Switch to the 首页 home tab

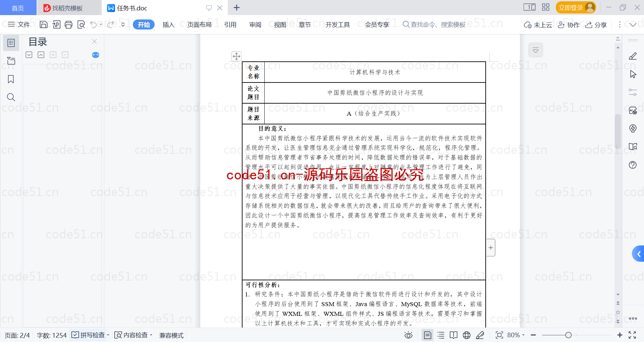[x=18, y=8]
